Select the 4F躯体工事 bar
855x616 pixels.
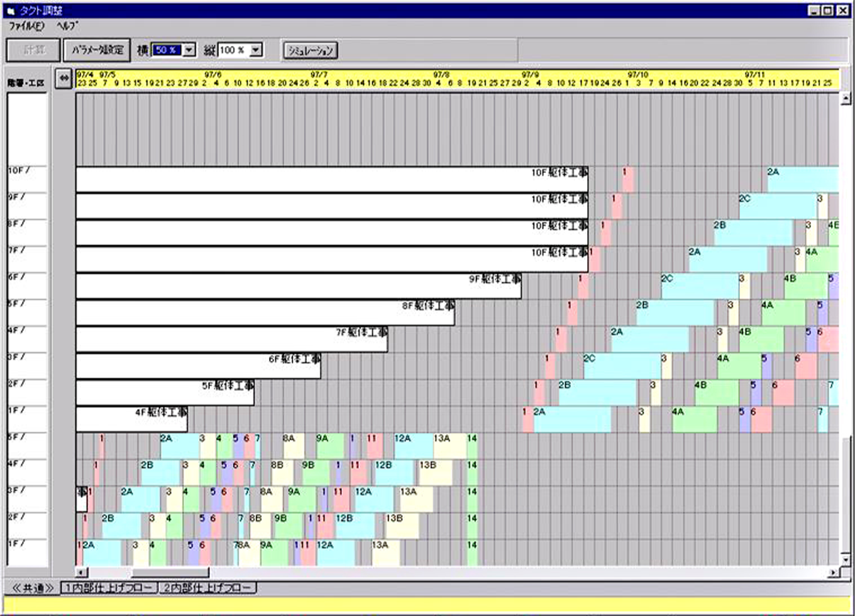pyautogui.click(x=132, y=419)
